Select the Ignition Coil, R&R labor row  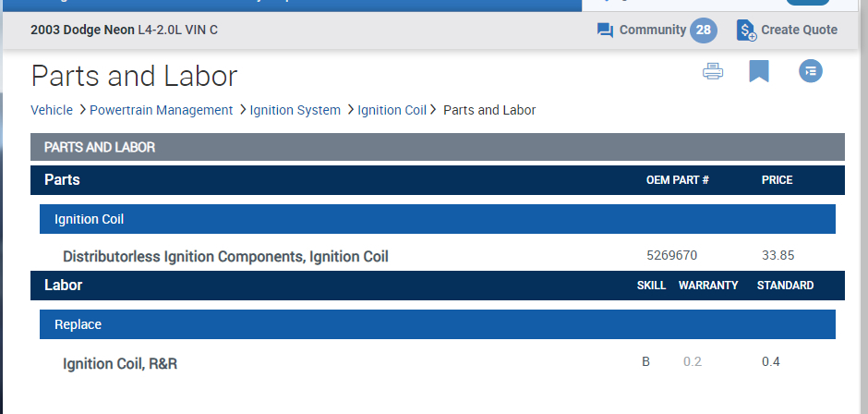click(120, 363)
